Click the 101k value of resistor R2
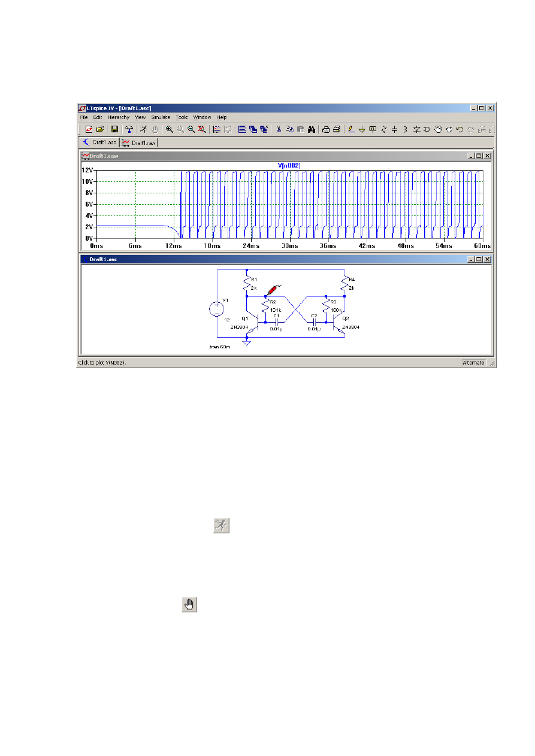 tap(276, 310)
